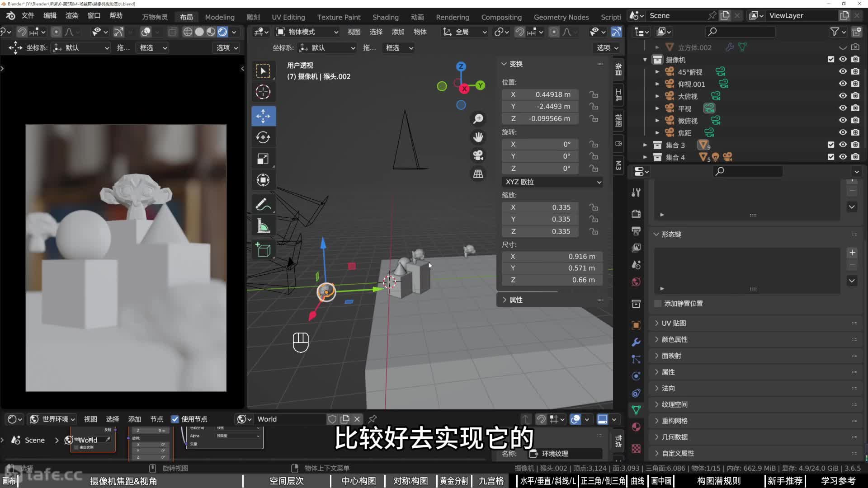The image size is (868, 488).
Task: Select the Move tool
Action: [x=263, y=116]
